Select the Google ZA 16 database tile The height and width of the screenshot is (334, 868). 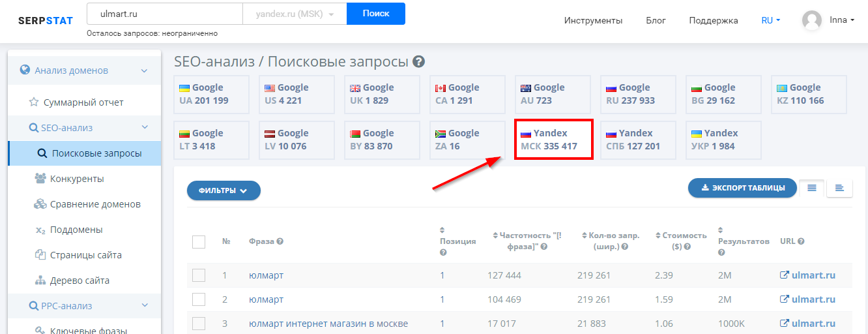point(467,140)
